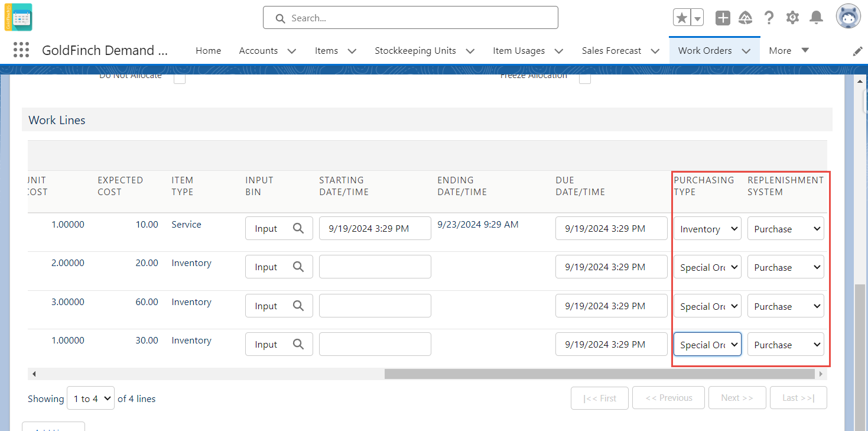The image size is (868, 431).
Task: Open the 1 to 4 lines showing dropdown
Action: [90, 398]
